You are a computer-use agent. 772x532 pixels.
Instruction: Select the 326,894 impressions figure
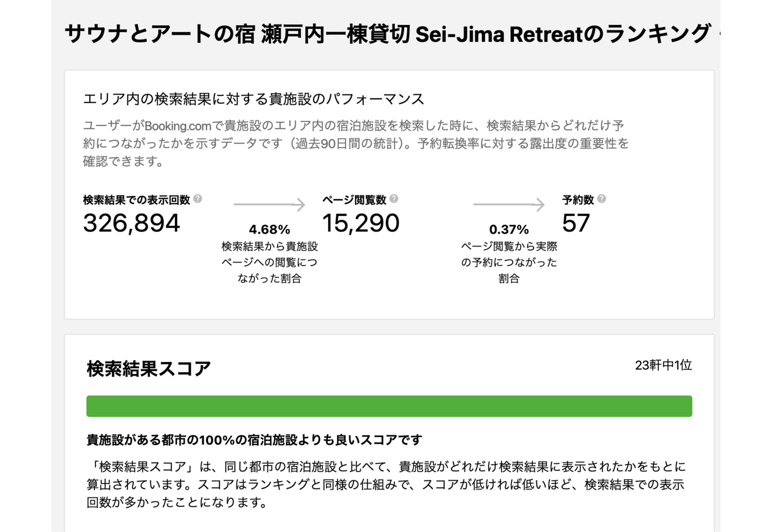tap(131, 223)
